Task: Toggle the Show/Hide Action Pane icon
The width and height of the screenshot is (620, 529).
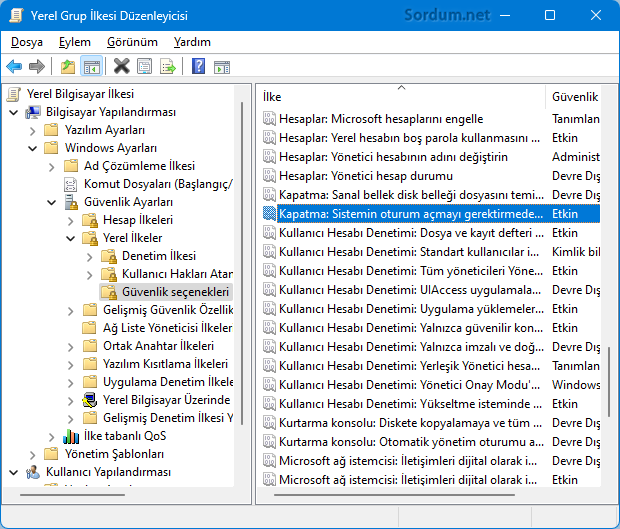Action: point(222,67)
